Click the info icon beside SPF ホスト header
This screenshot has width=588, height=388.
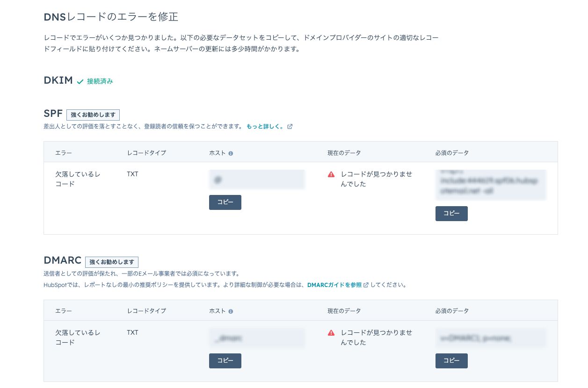pos(231,153)
